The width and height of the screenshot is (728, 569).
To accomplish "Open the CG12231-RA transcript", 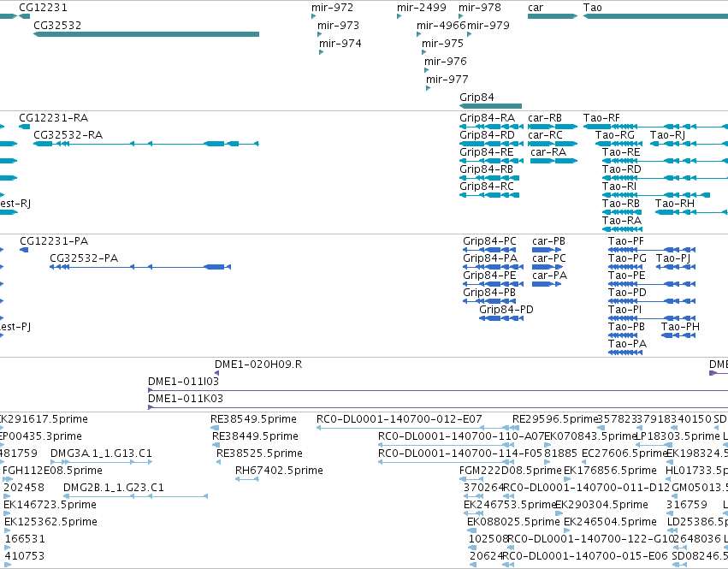I will tap(25, 127).
